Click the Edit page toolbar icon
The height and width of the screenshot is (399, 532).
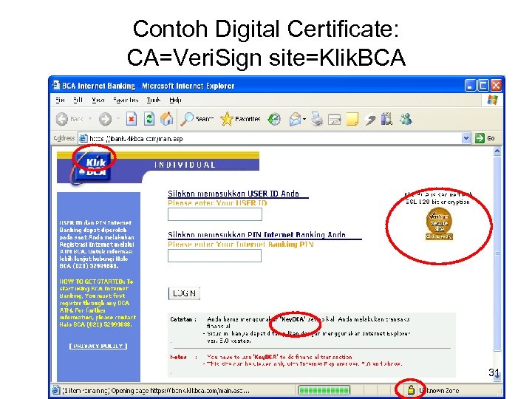click(x=334, y=120)
